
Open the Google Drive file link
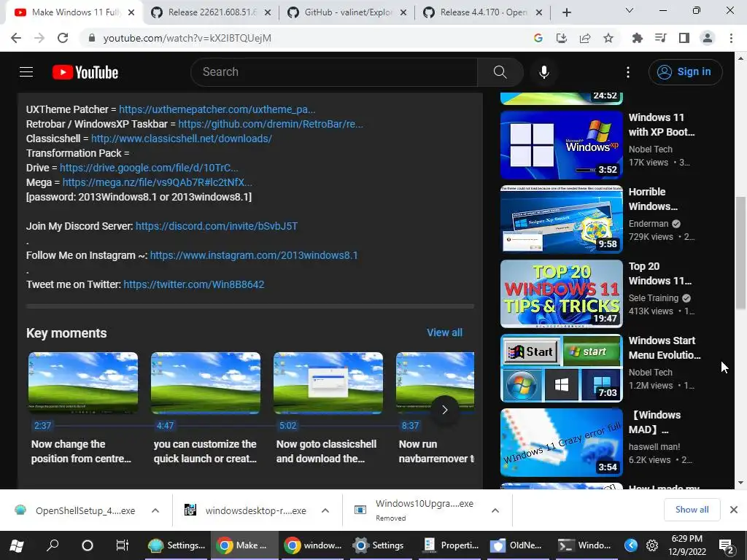pyautogui.click(x=149, y=168)
